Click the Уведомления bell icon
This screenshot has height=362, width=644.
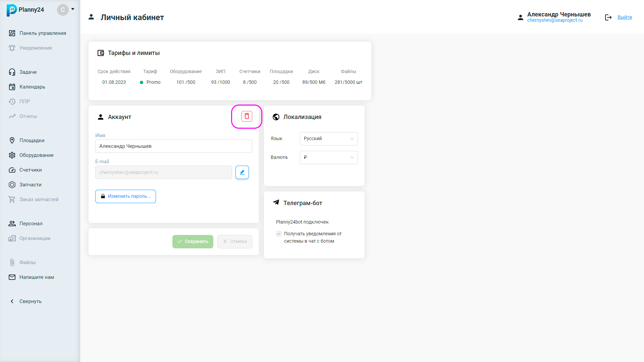(x=12, y=48)
